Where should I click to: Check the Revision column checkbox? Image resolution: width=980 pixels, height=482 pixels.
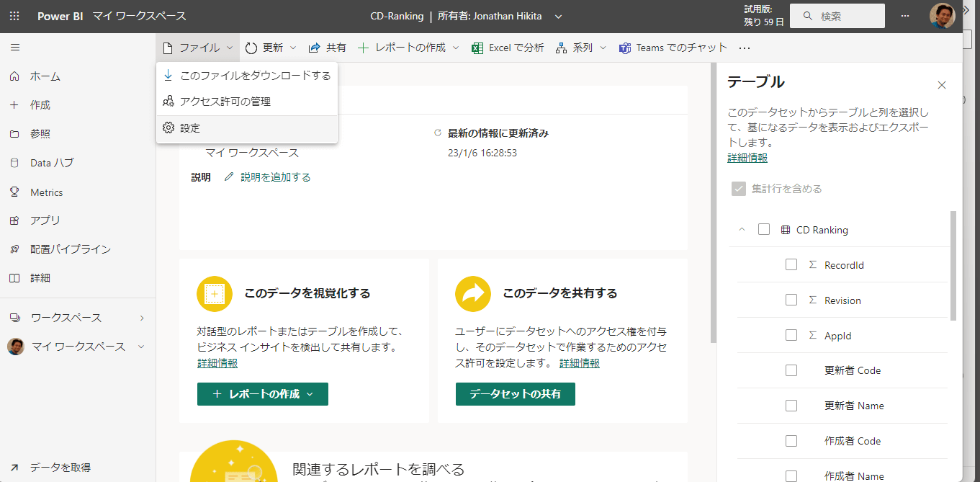tap(791, 300)
